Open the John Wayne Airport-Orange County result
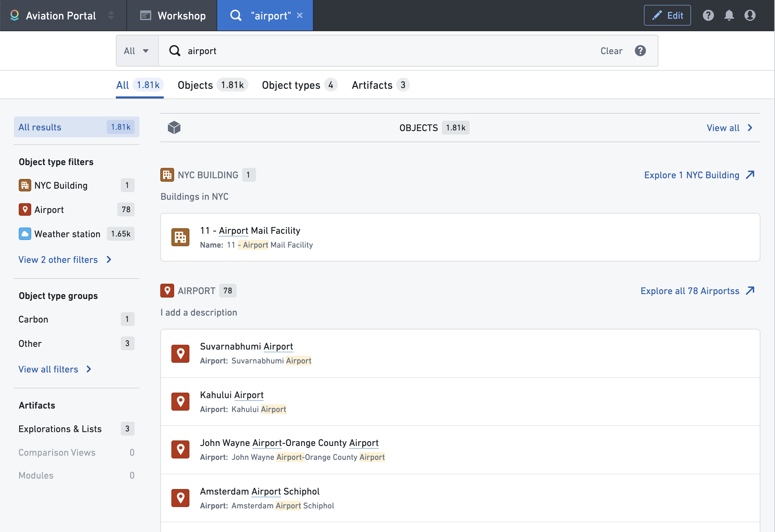This screenshot has width=775, height=532. [460, 450]
